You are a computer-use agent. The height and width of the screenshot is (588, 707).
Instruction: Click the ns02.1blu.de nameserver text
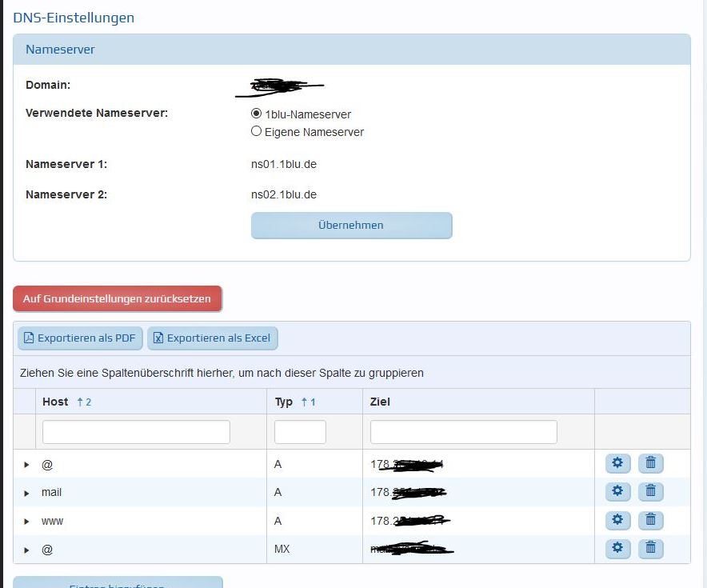pyautogui.click(x=284, y=194)
